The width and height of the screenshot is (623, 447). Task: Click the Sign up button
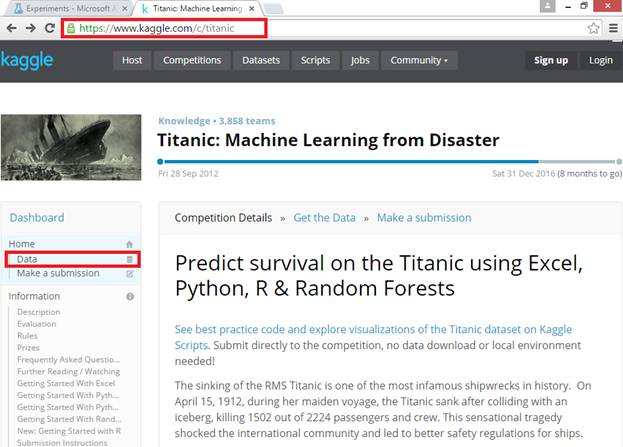pos(551,60)
